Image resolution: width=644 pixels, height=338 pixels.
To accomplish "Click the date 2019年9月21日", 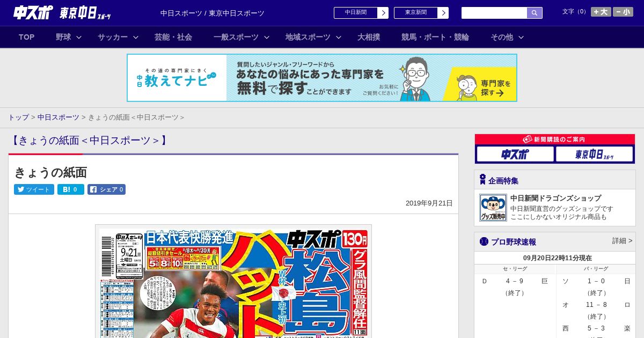I will 429,203.
